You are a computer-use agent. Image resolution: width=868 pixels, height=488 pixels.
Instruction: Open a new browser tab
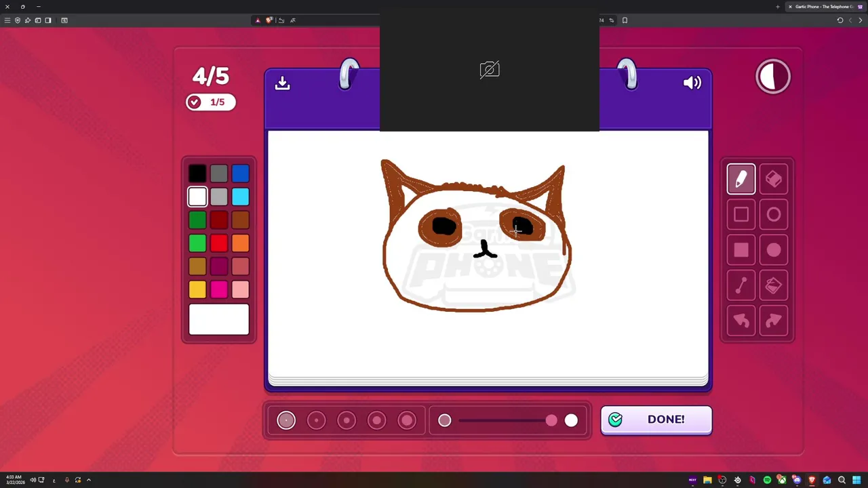[778, 6]
